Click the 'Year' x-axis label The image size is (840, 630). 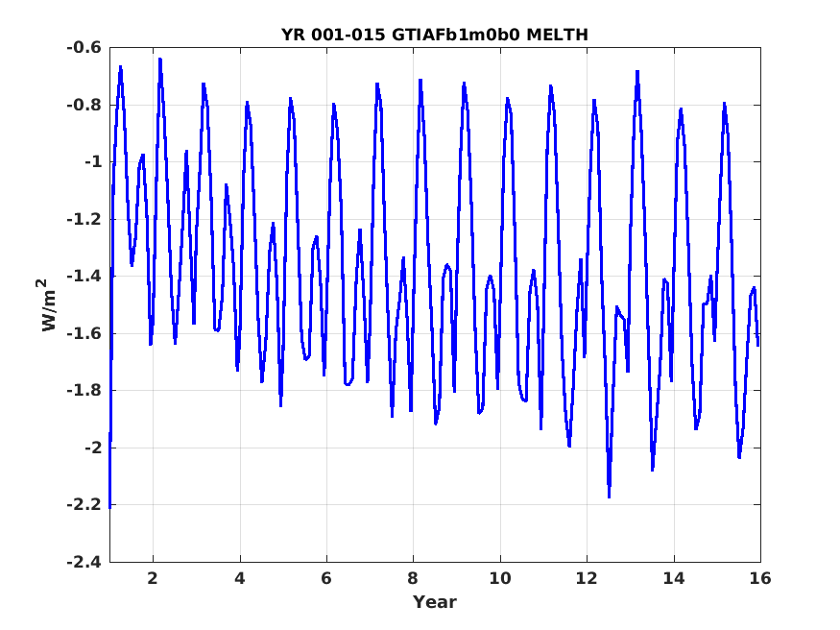click(x=435, y=602)
